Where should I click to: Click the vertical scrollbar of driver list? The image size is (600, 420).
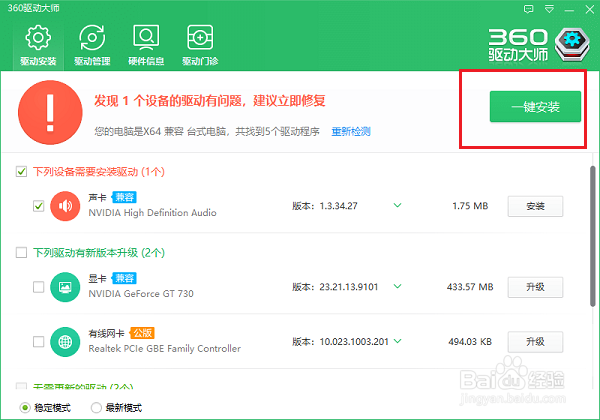click(592, 236)
